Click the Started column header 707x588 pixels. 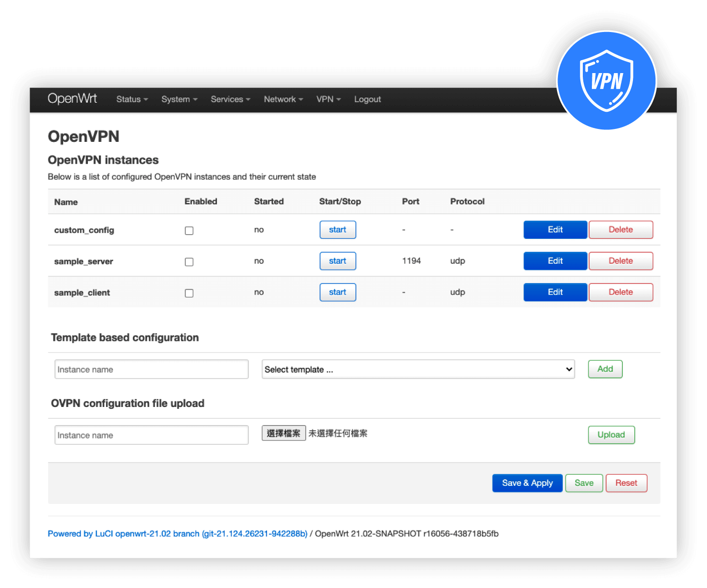point(269,202)
